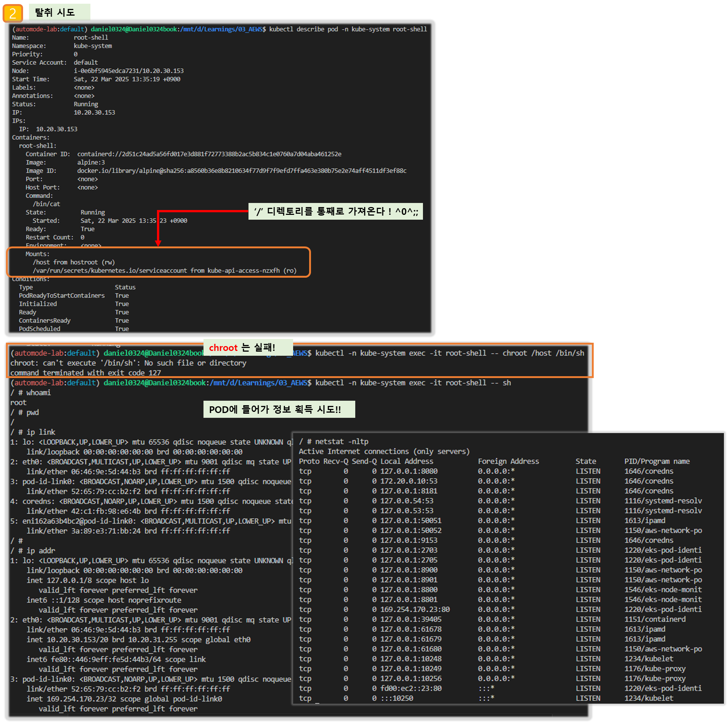Click the 'chroot /host /bin/sh' command text
This screenshot has height=723, width=728.
point(543,353)
